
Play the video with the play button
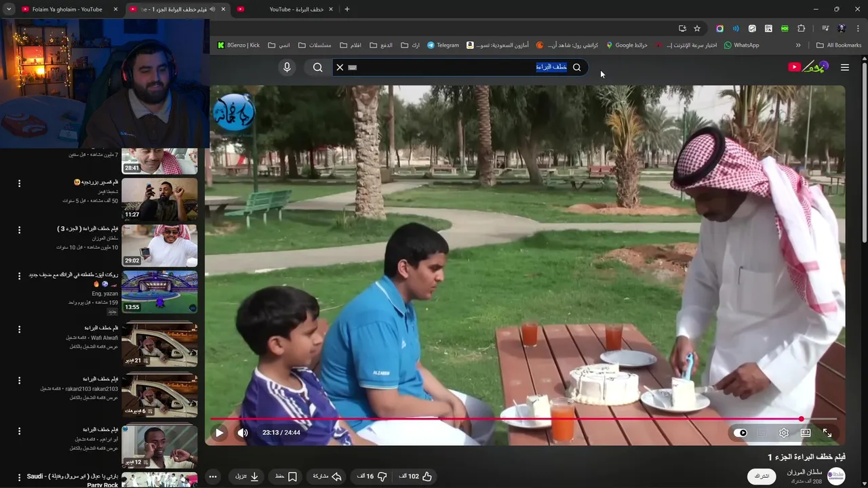[219, 432]
